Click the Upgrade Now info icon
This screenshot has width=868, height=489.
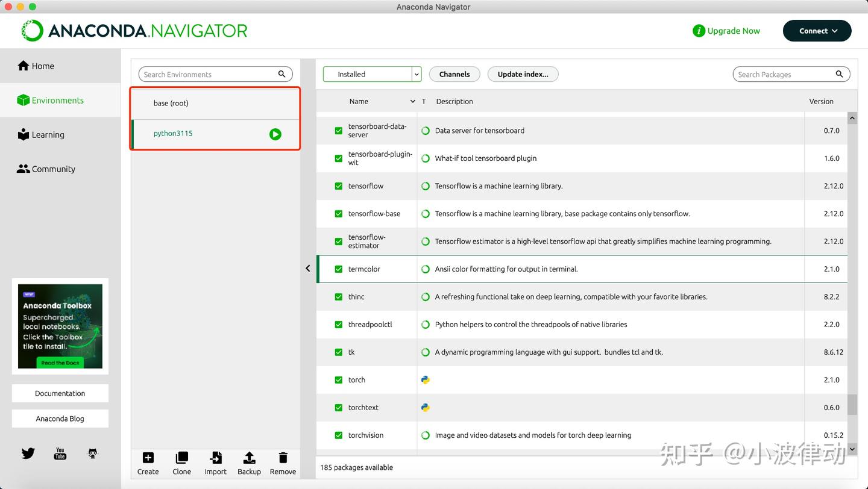point(699,31)
